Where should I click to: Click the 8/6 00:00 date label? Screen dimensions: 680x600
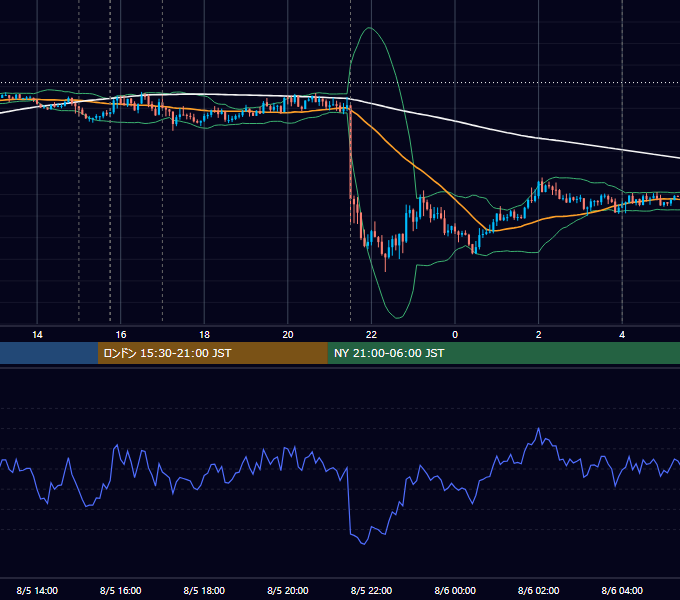[455, 590]
